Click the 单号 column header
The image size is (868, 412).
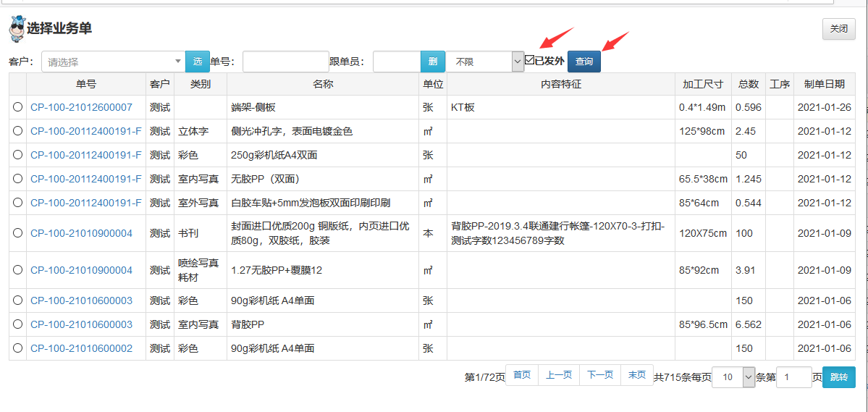tap(86, 84)
